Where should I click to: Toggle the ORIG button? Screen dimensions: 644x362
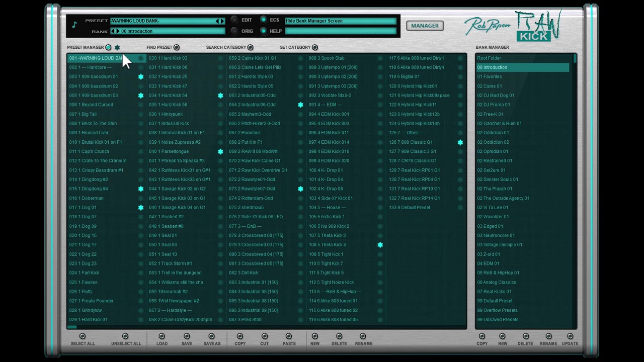tap(234, 31)
